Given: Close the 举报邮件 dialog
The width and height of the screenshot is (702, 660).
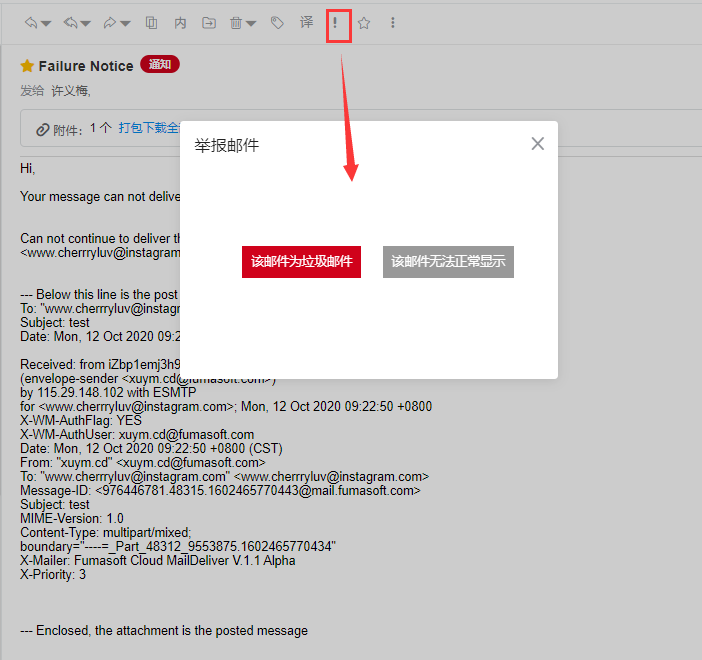Looking at the screenshot, I should pos(537,144).
